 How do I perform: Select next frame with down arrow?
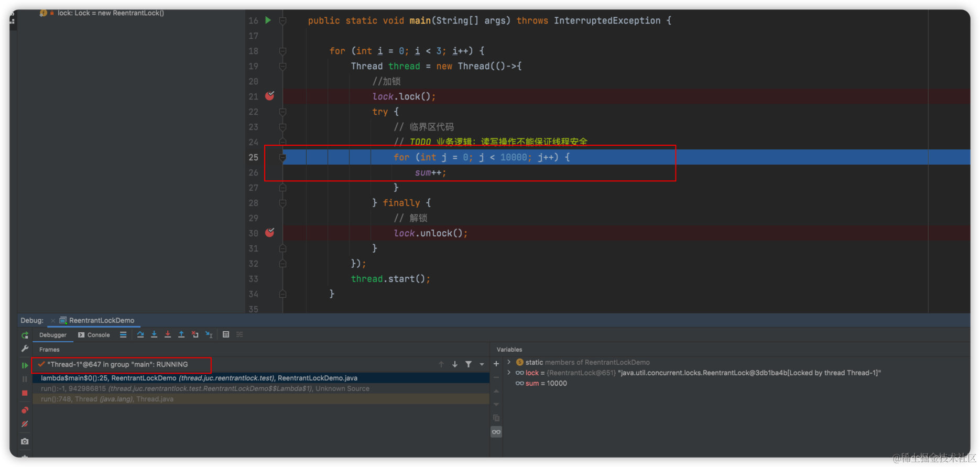tap(455, 364)
